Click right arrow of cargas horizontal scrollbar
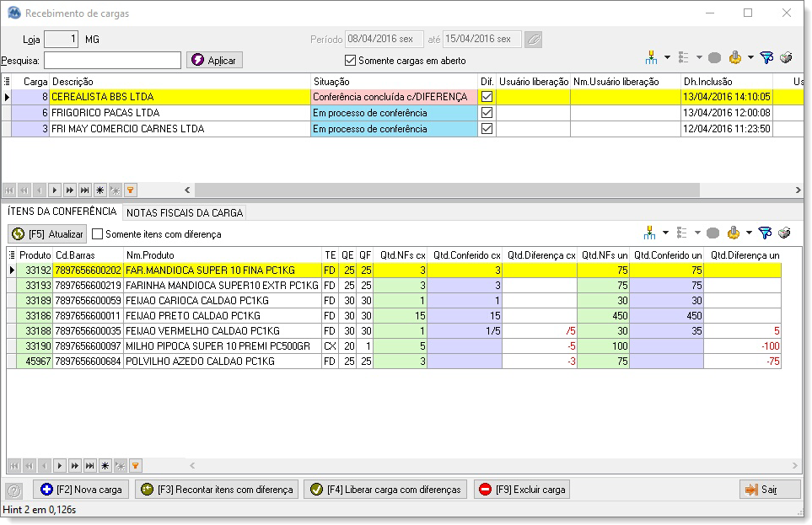 click(798, 190)
